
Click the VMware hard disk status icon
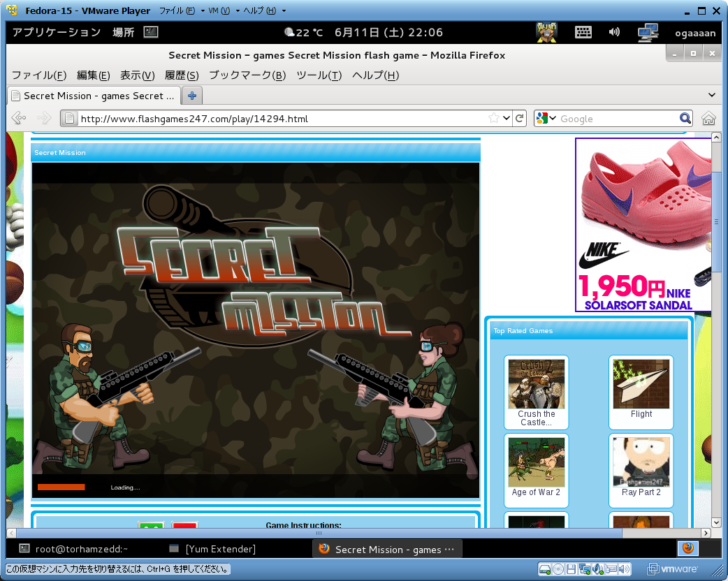tap(546, 569)
